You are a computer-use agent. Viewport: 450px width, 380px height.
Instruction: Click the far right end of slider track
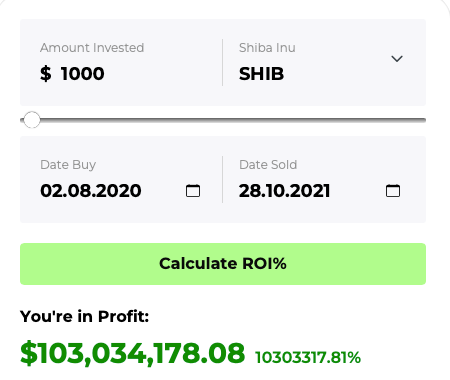pos(423,120)
